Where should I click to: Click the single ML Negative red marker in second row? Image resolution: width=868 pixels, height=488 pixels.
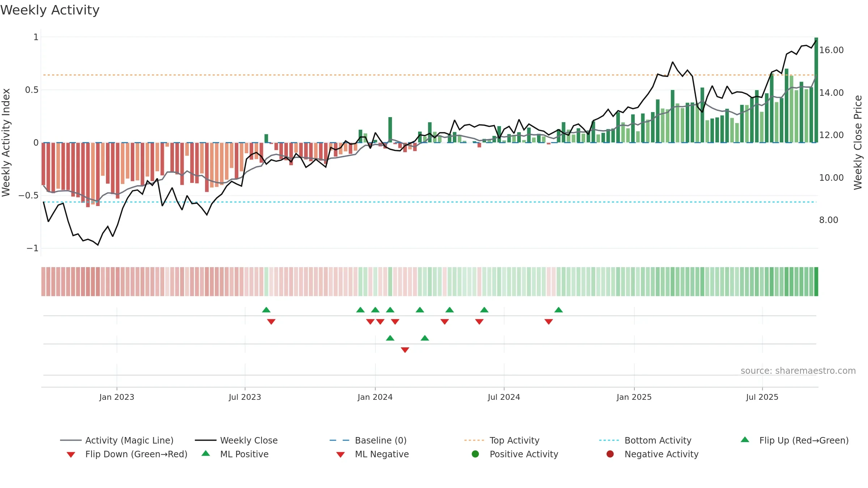tap(405, 350)
